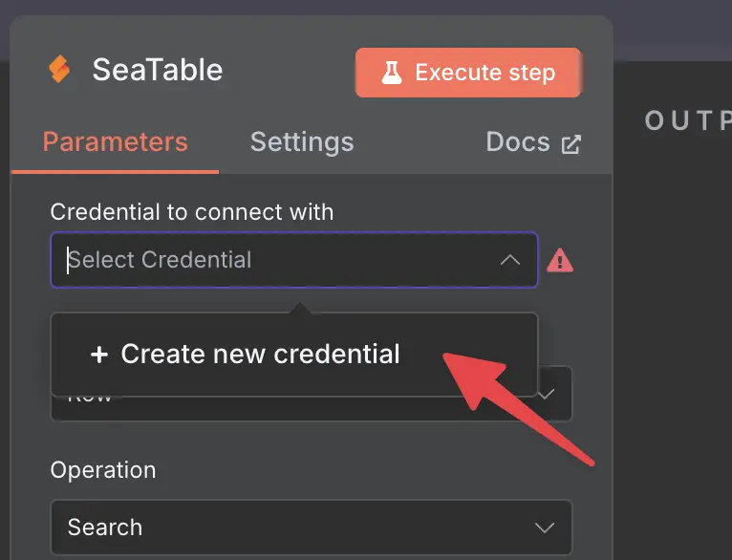Run the Execute step button

coord(468,73)
